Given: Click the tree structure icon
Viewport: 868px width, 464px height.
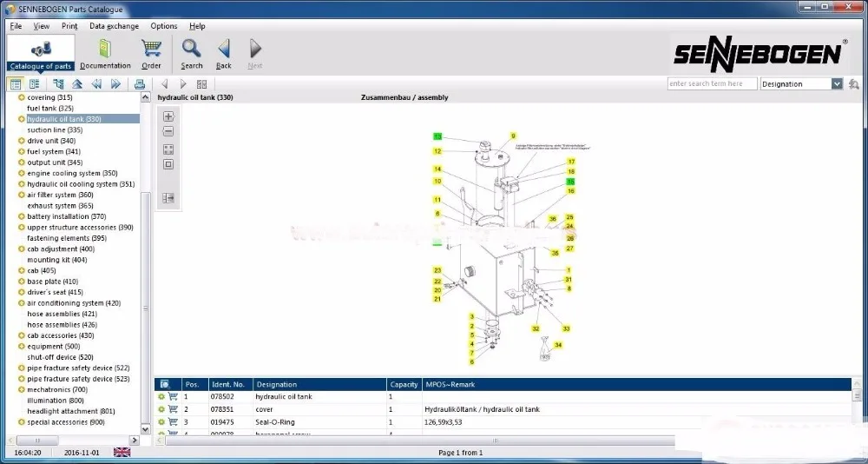Looking at the screenshot, I should (x=59, y=84).
